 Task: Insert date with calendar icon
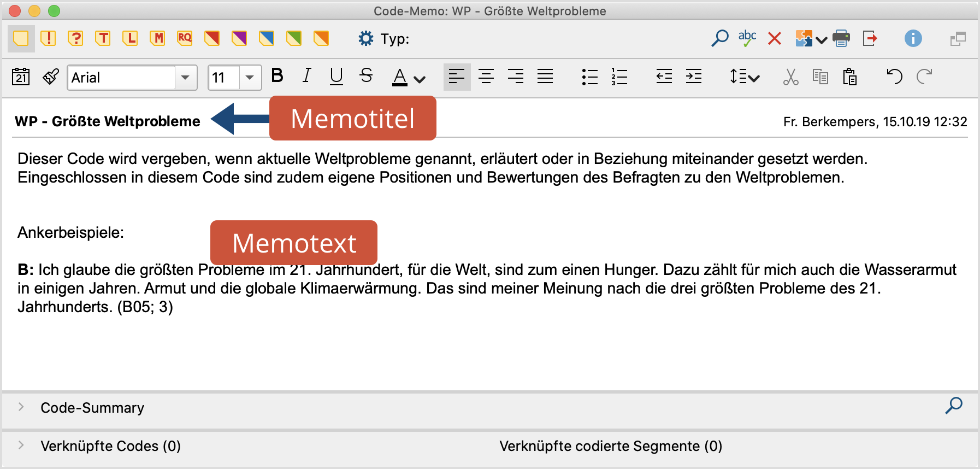(21, 77)
